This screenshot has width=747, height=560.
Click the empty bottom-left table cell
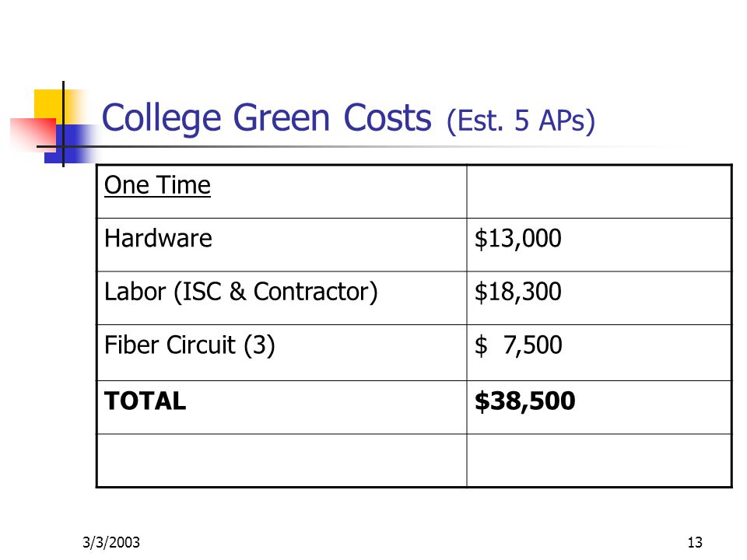point(282,460)
